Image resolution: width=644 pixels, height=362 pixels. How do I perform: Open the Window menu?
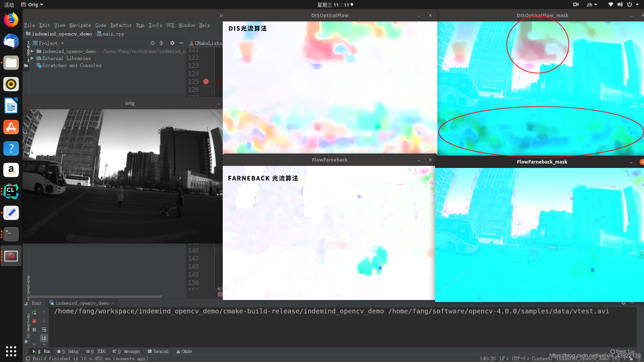coord(187,25)
